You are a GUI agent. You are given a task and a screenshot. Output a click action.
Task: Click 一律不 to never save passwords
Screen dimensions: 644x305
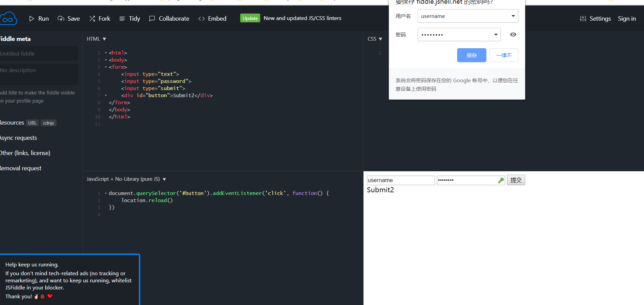point(504,55)
